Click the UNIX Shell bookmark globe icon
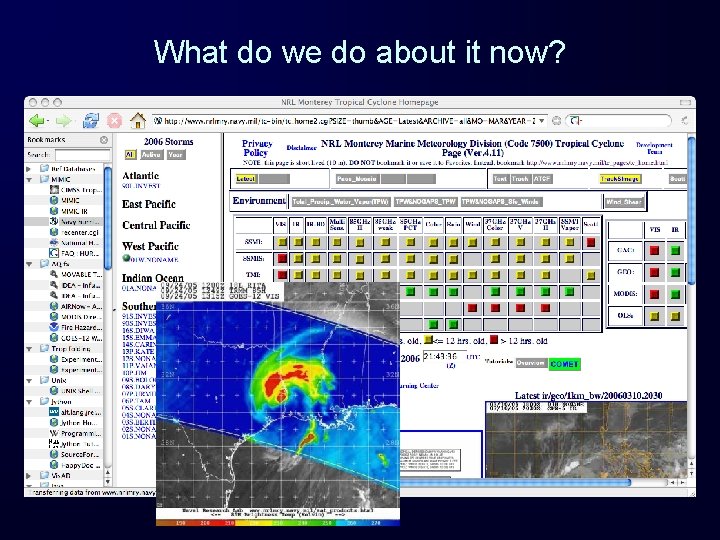This screenshot has width=720, height=540. pos(54,391)
